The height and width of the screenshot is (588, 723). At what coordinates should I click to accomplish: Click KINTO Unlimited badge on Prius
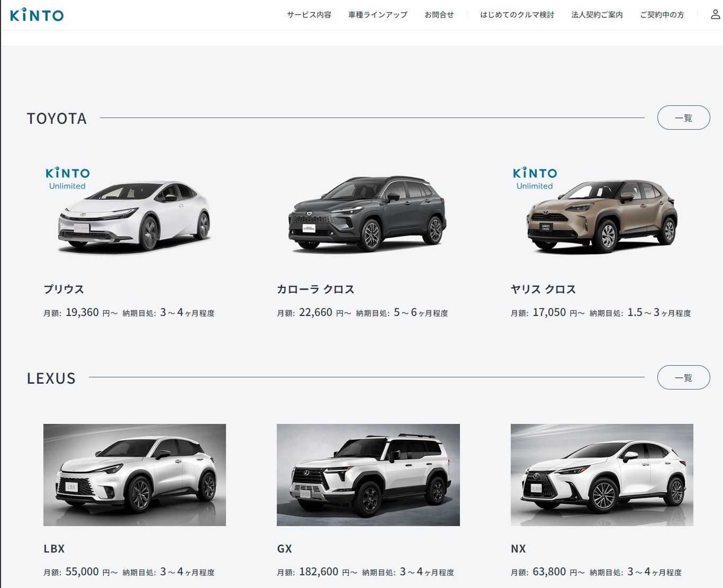[67, 178]
